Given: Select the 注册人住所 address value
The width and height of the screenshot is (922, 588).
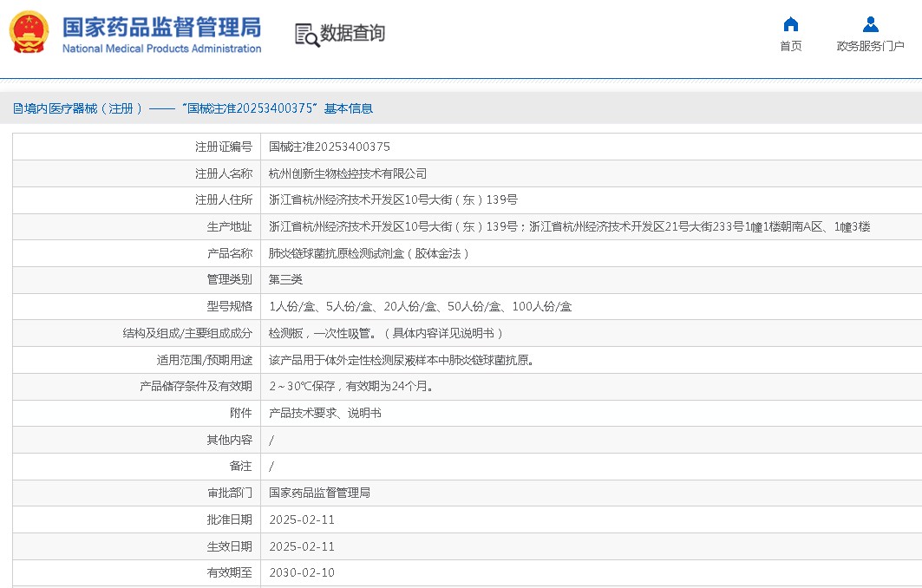Looking at the screenshot, I should (x=393, y=200).
